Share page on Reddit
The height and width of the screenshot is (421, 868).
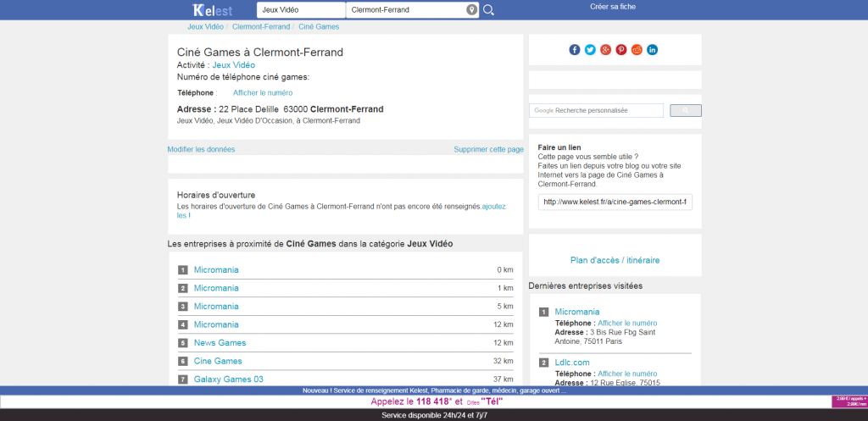637,50
